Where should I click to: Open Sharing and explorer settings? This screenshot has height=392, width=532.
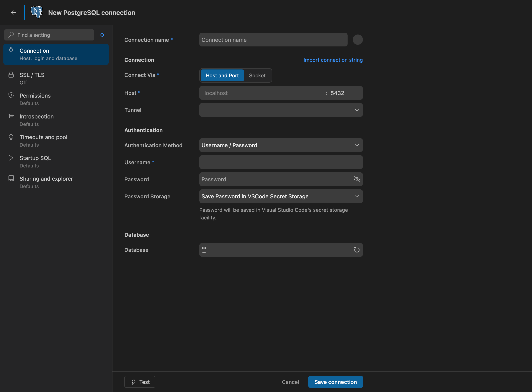pos(56,182)
